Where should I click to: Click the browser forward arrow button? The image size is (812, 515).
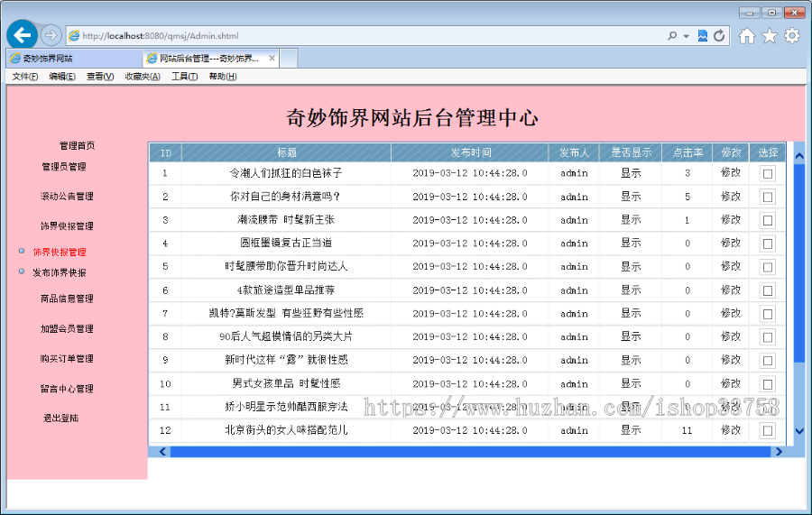[x=51, y=35]
